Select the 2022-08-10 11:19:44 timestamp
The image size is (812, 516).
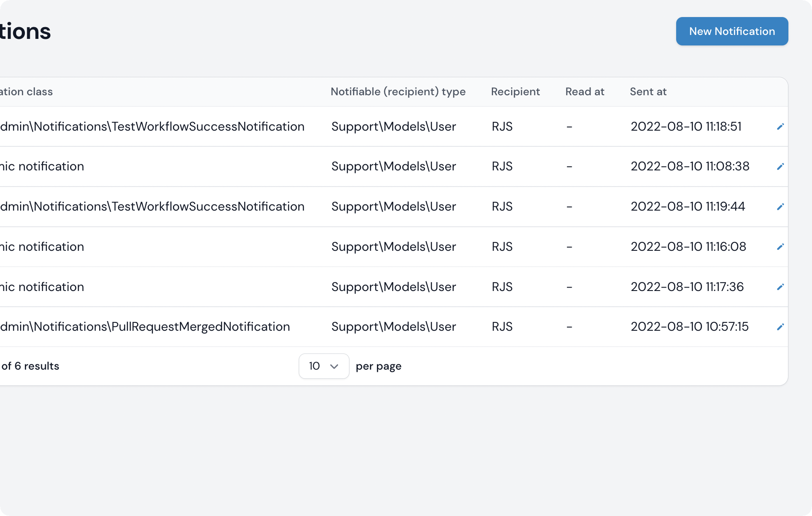tap(688, 207)
